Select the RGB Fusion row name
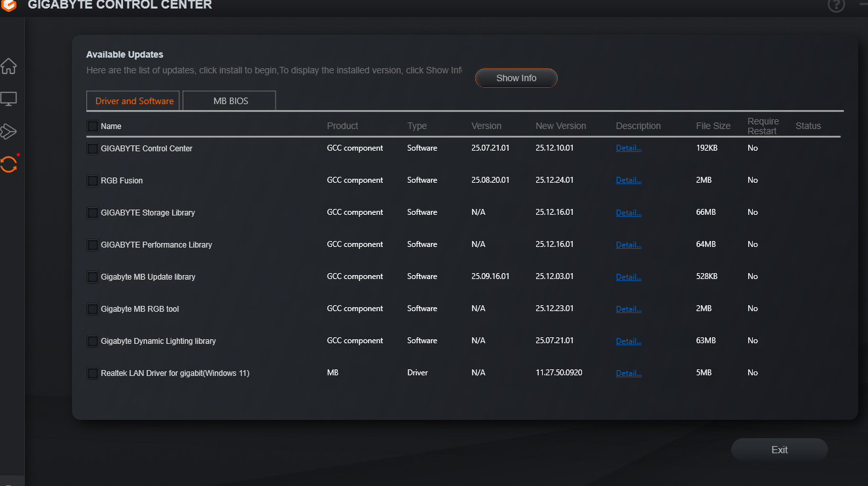 point(122,181)
